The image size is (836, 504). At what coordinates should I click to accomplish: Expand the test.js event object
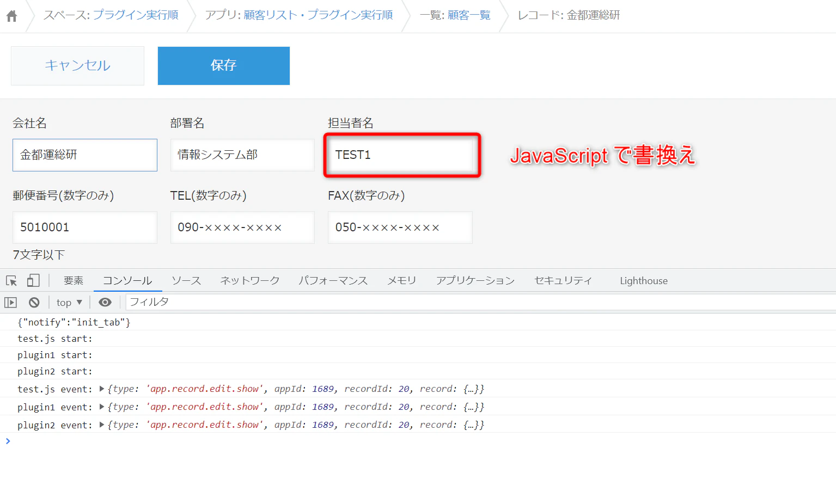coord(102,389)
